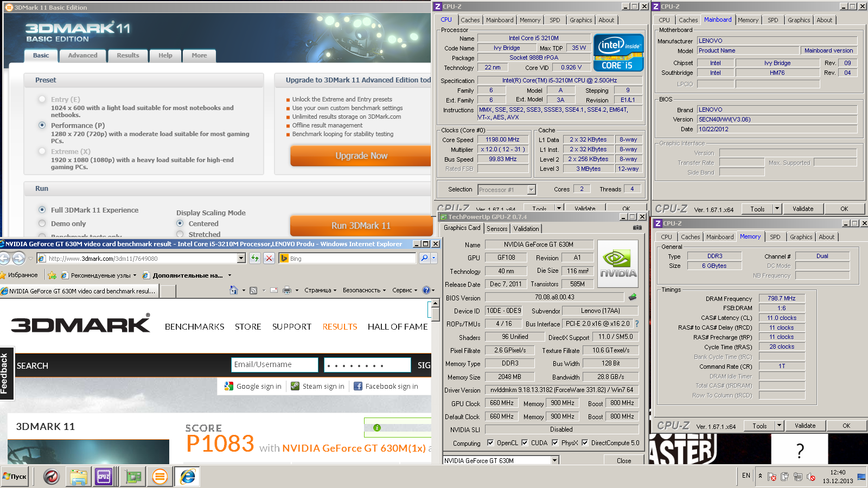
Task: Click the RSS feeds icon in IE
Action: coord(253,290)
